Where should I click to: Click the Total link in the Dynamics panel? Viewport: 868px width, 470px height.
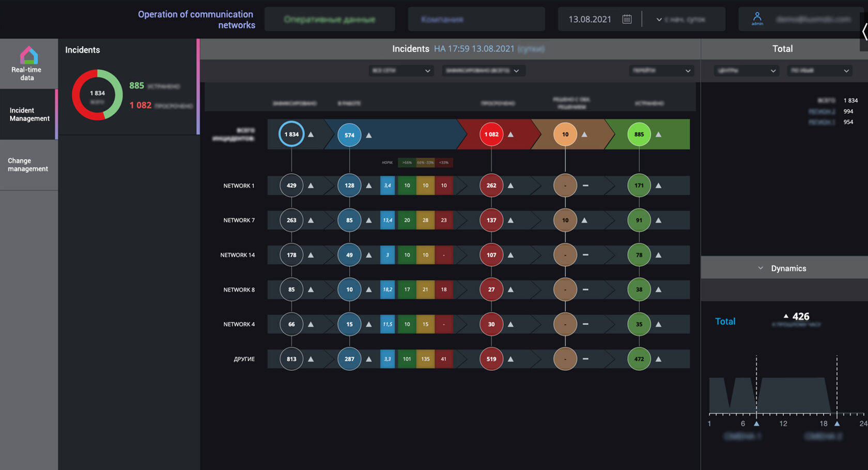click(725, 322)
